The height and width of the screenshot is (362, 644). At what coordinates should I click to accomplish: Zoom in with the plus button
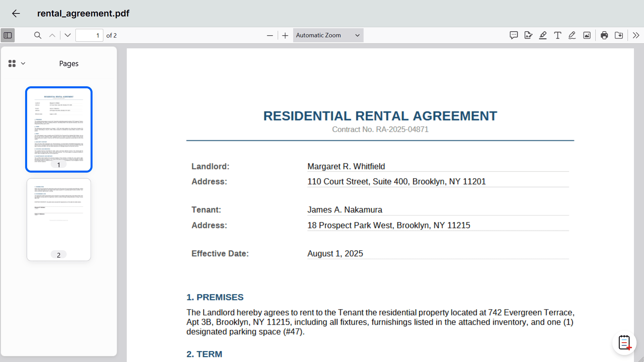point(285,35)
